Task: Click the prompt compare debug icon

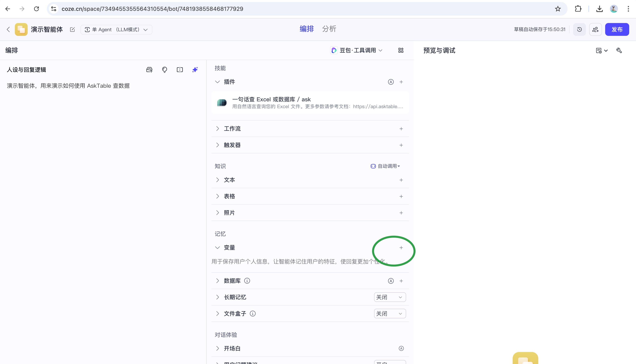Action: pyautogui.click(x=180, y=70)
